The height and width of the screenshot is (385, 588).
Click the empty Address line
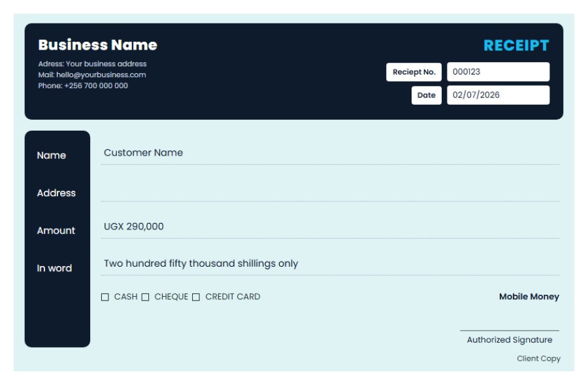(x=330, y=192)
